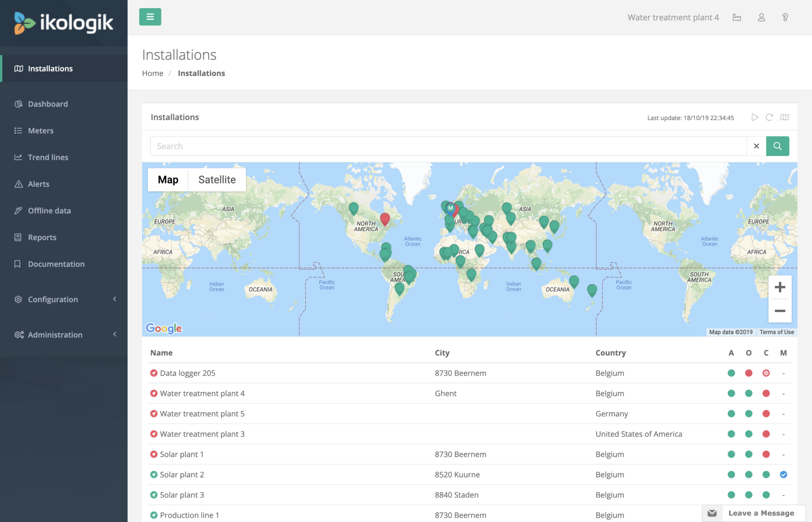Screen dimensions: 812x522
Task: Open the Production line 1 row
Action: pos(470,515)
